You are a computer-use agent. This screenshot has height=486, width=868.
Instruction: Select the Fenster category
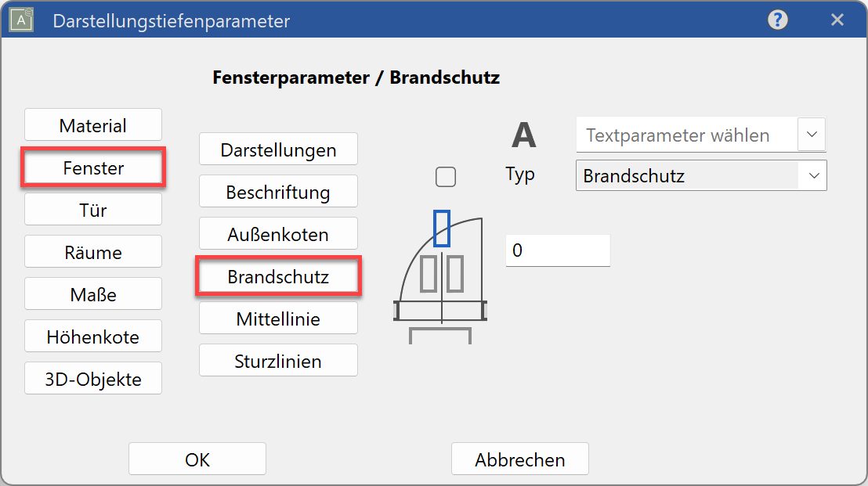(92, 167)
